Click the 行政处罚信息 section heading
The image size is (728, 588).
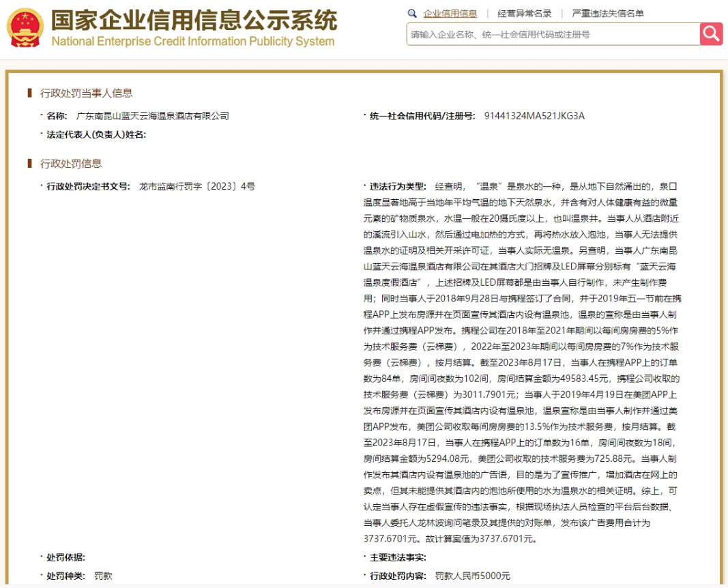pyautogui.click(x=71, y=164)
